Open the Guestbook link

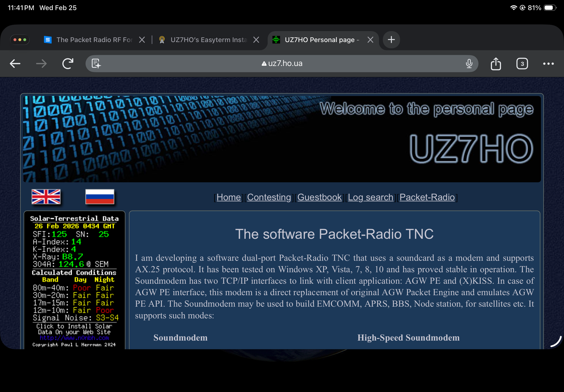pyautogui.click(x=319, y=197)
